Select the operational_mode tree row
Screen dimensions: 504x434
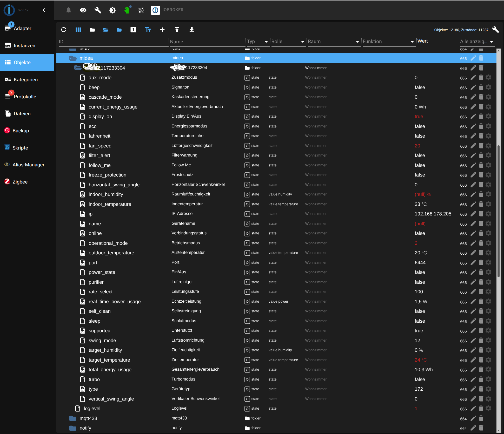click(x=276, y=243)
